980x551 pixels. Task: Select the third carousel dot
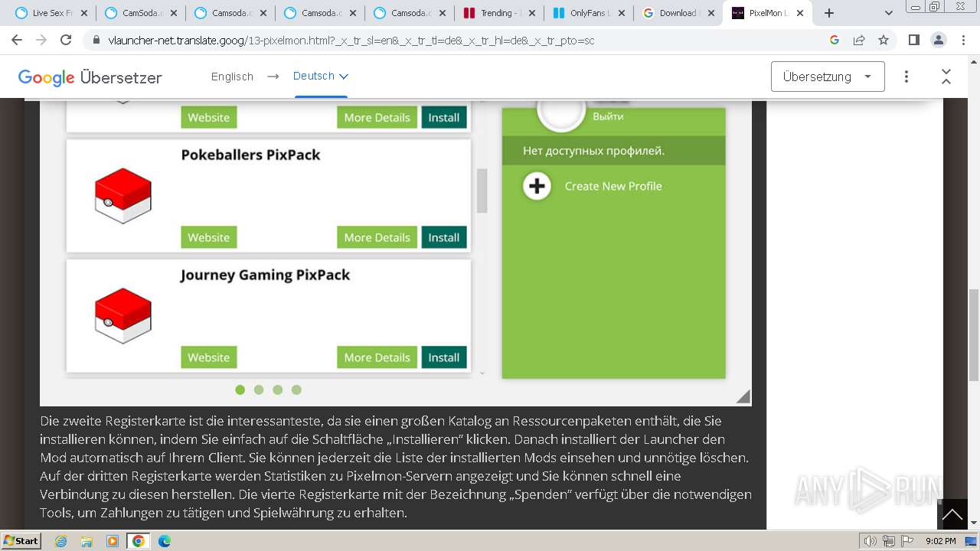(x=277, y=390)
